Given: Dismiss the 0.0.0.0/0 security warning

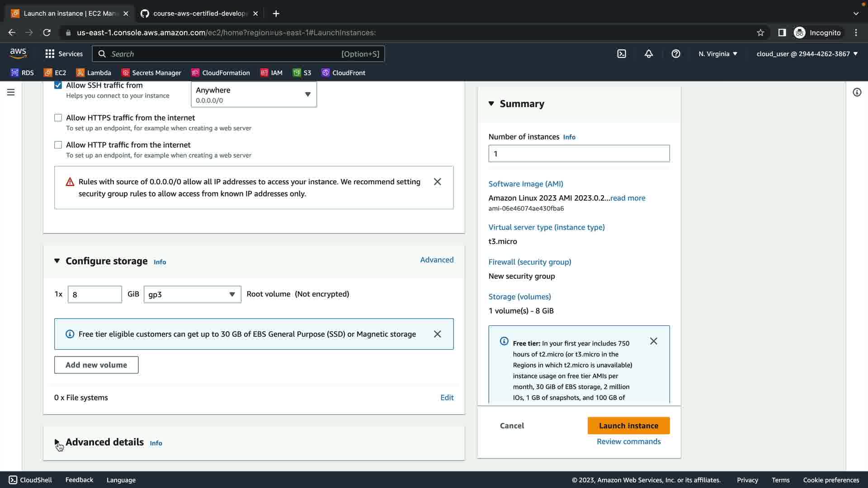Looking at the screenshot, I should click(437, 182).
